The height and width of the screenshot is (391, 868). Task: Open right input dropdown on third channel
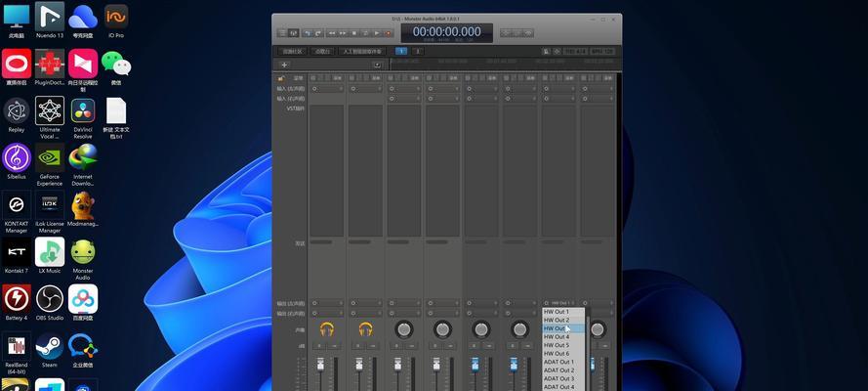404,98
